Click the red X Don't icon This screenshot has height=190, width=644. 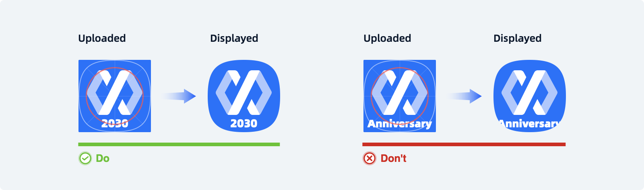(x=369, y=158)
